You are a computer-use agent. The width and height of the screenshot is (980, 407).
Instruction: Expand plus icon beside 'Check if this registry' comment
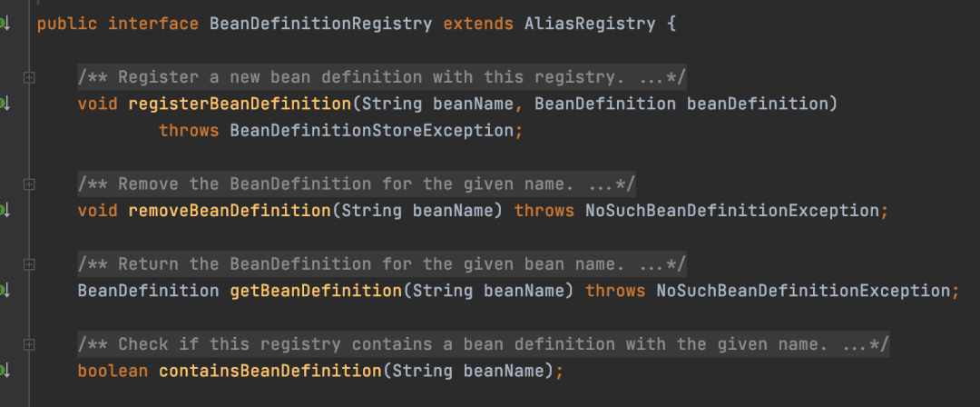tap(29, 345)
